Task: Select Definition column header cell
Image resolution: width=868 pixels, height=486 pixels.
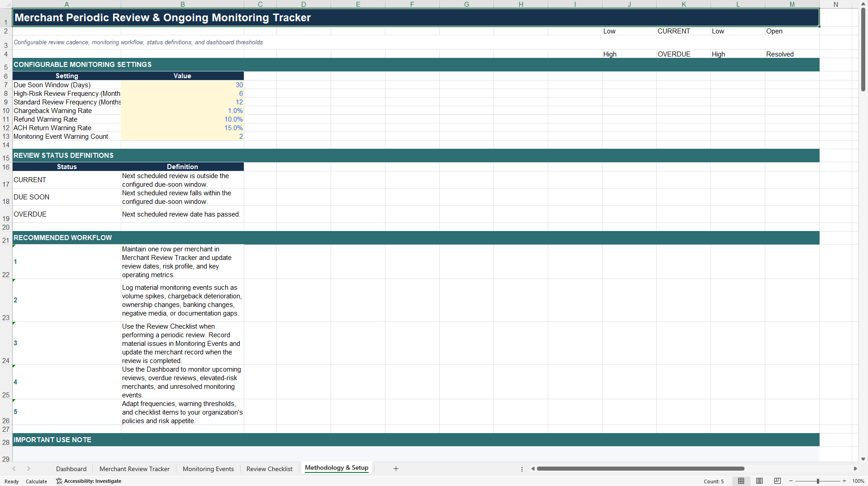Action: coord(182,167)
